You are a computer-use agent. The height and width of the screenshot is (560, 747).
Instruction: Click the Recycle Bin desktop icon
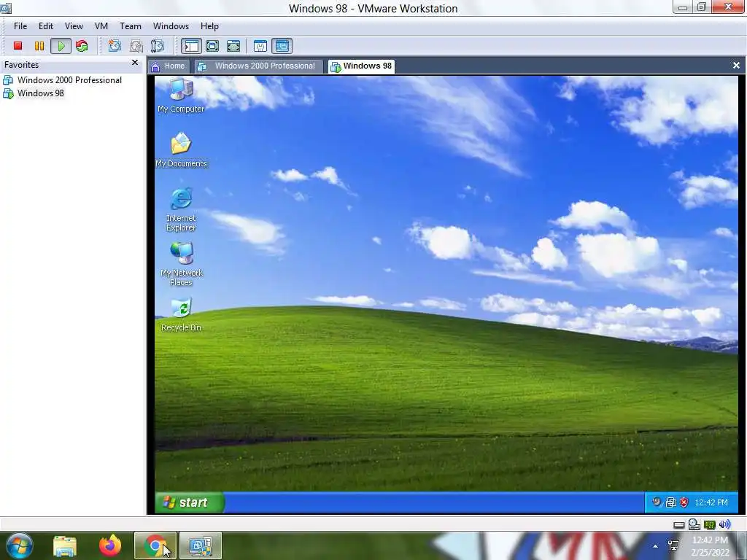pyautogui.click(x=181, y=315)
